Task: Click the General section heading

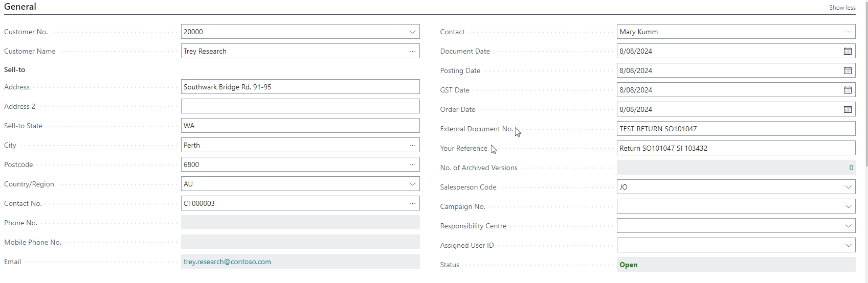Action: (x=20, y=7)
